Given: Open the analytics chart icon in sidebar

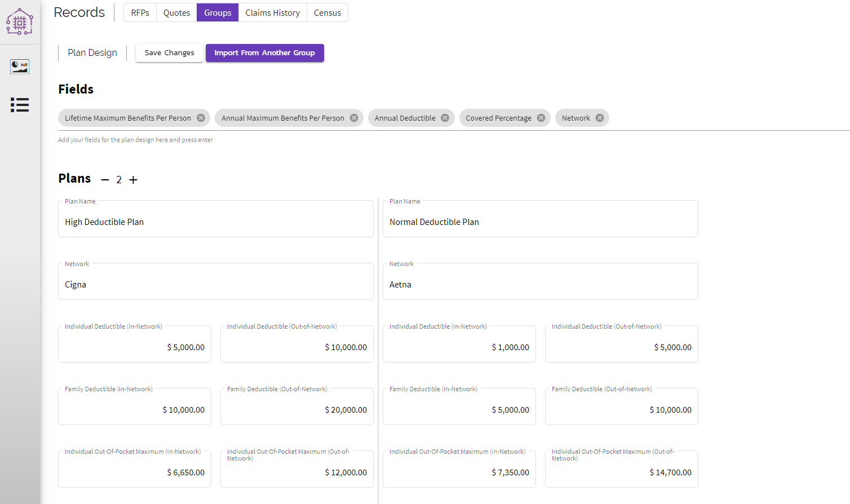Looking at the screenshot, I should click(20, 67).
